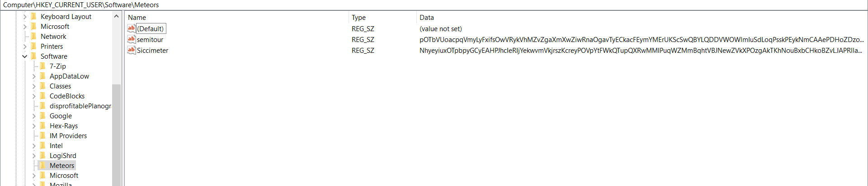This screenshot has height=186, width=868.
Task: Click the Siccimeter string value icon
Action: (x=131, y=50)
